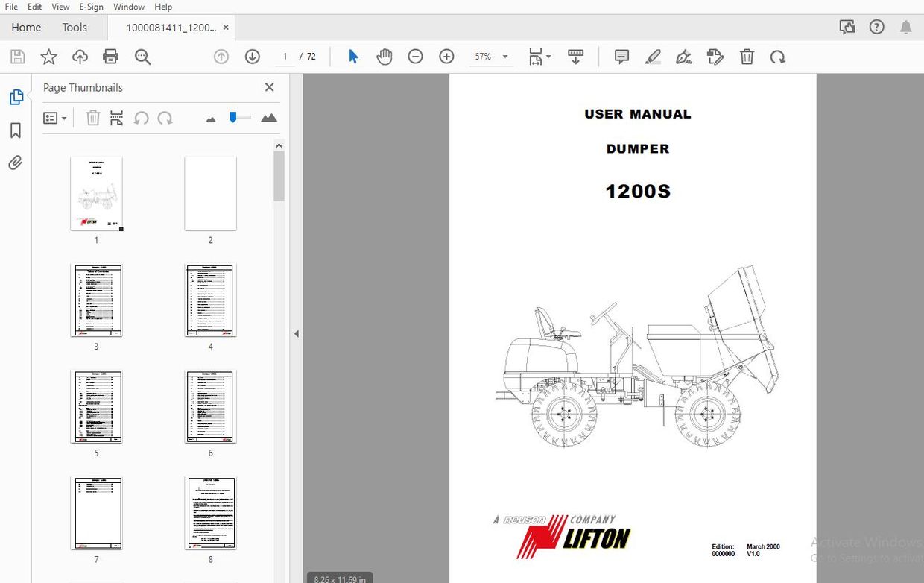The width and height of the screenshot is (924, 583).
Task: Open the page fit options dropdown
Action: click(539, 57)
